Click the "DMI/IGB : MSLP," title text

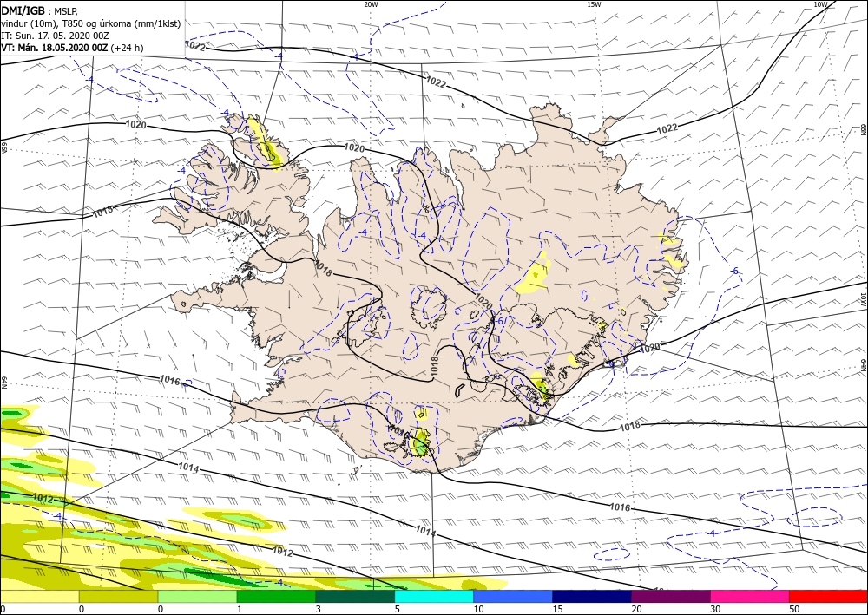[41, 10]
